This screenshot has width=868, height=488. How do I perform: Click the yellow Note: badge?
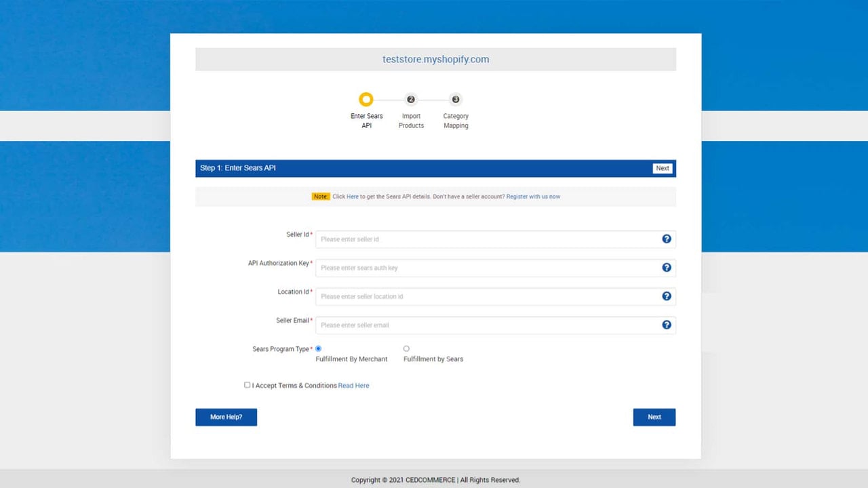[321, 197]
